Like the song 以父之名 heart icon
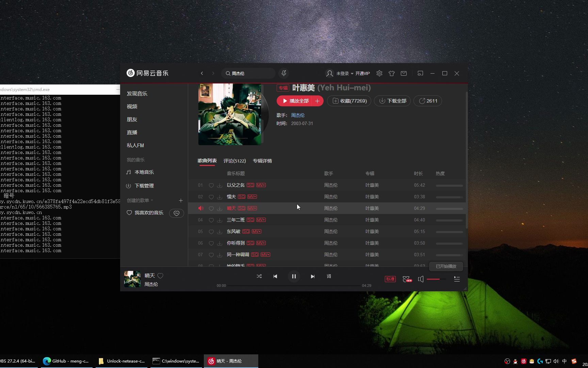This screenshot has width=588, height=368. [x=211, y=185]
